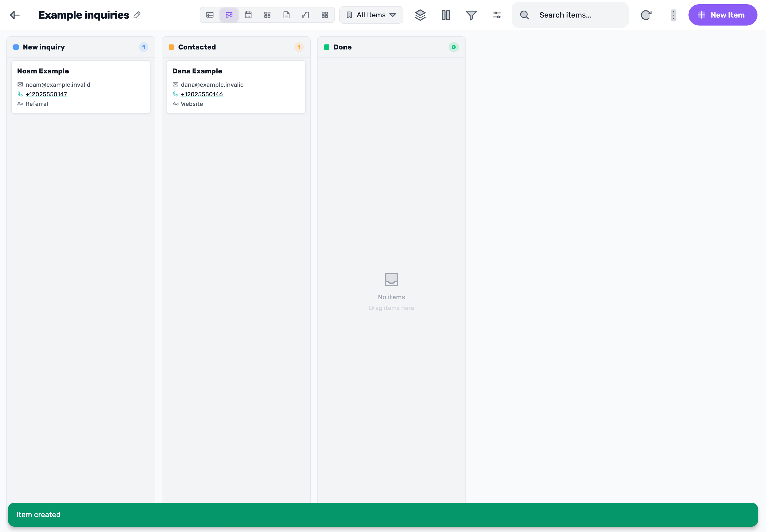Switch to the calendar view

(248, 15)
